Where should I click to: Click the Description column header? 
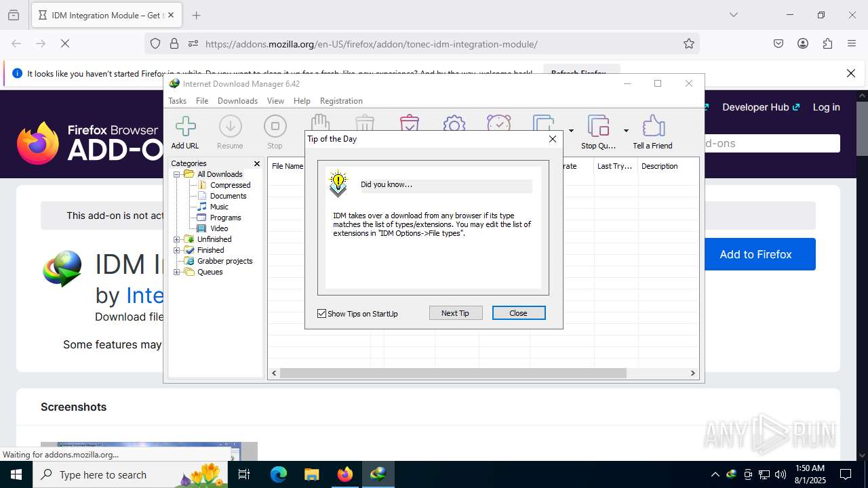(668, 166)
